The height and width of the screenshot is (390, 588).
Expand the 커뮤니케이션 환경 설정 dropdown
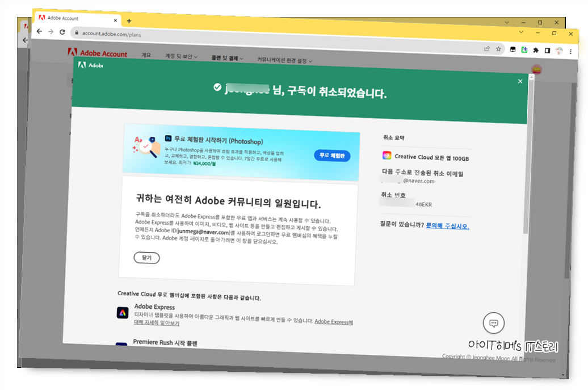284,60
